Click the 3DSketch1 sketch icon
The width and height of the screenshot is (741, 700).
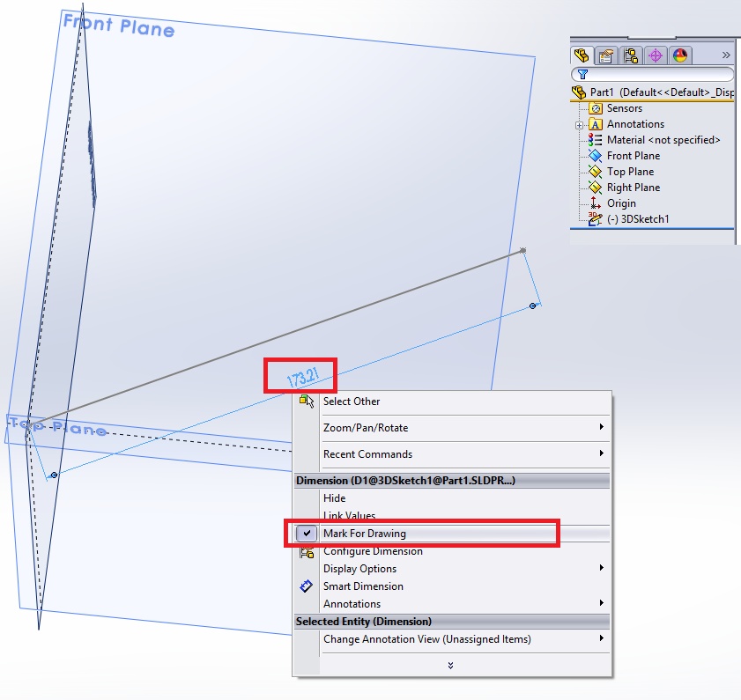pyautogui.click(x=595, y=218)
